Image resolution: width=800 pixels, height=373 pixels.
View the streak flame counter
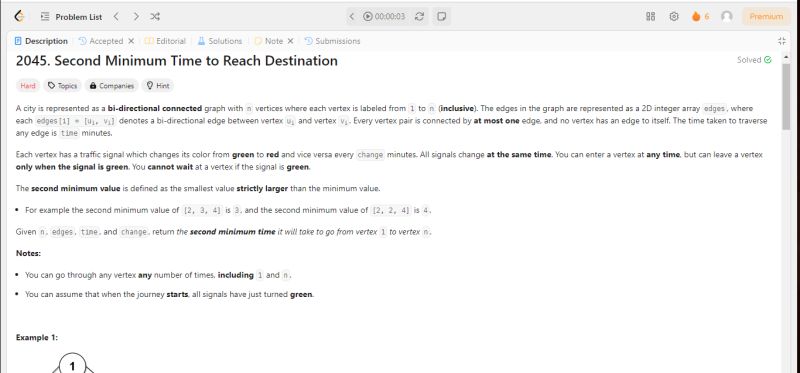click(x=701, y=16)
